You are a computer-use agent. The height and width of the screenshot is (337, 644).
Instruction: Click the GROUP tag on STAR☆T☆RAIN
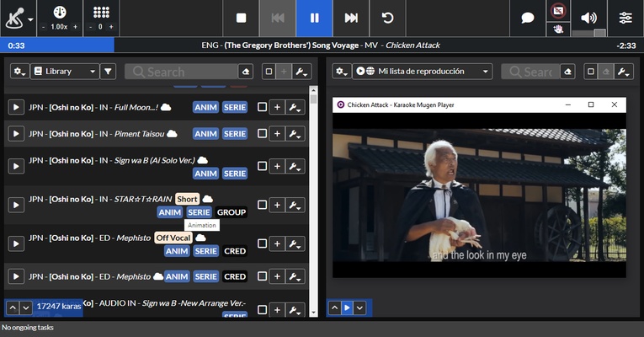pyautogui.click(x=232, y=212)
